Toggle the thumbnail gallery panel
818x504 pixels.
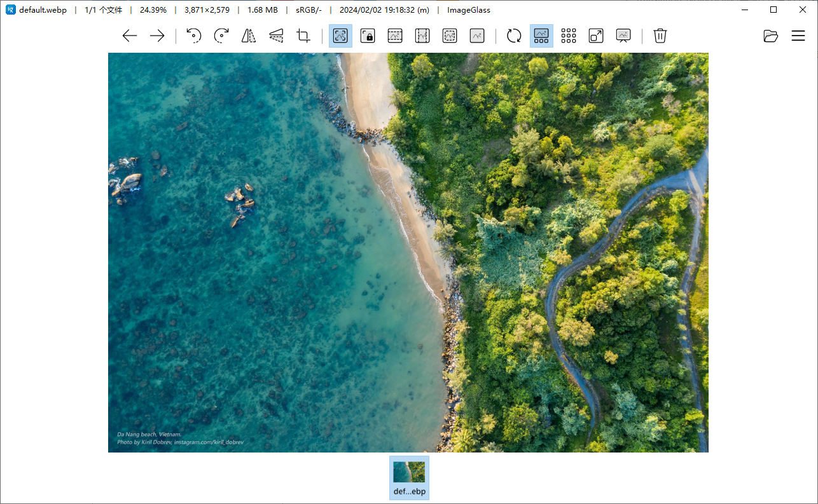coord(541,36)
